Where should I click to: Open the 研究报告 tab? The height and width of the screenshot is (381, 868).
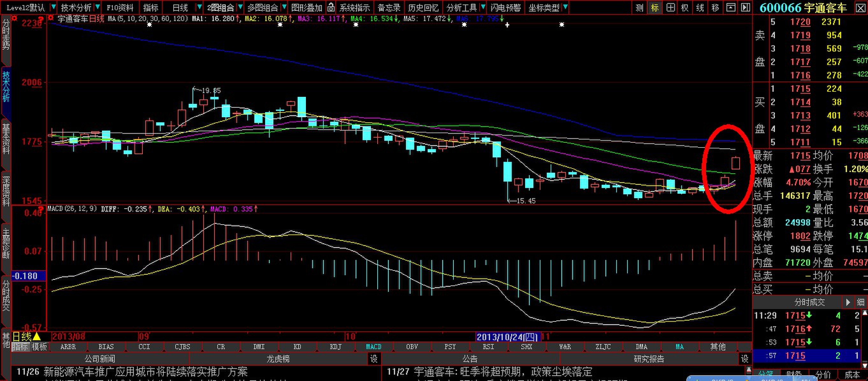click(x=649, y=359)
